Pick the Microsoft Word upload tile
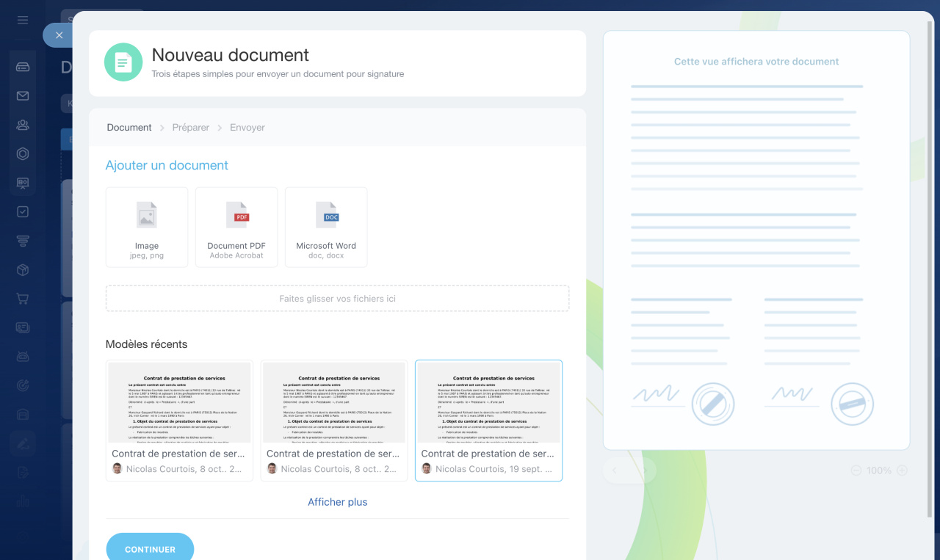 [x=326, y=227]
